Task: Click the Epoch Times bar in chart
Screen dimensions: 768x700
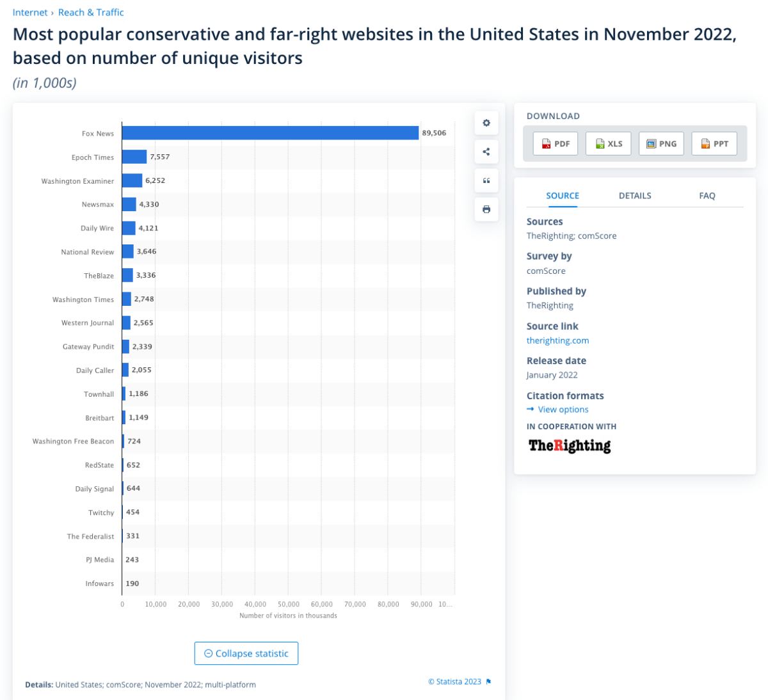Action: 134,157
